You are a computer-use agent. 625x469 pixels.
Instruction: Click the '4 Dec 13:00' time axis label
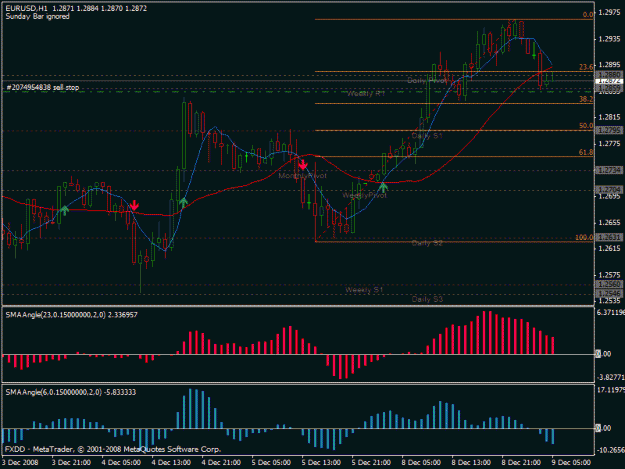[171, 463]
